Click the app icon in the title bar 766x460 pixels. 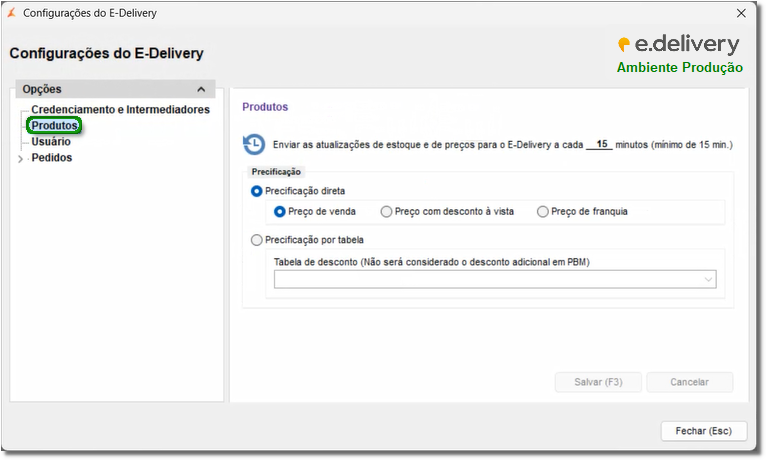pos(11,14)
